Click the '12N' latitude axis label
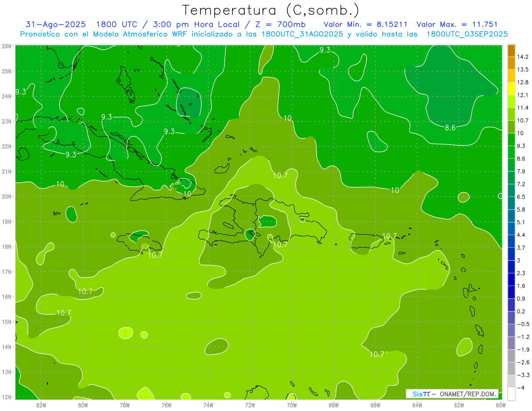This screenshot has height=411, width=532. pos(6,397)
